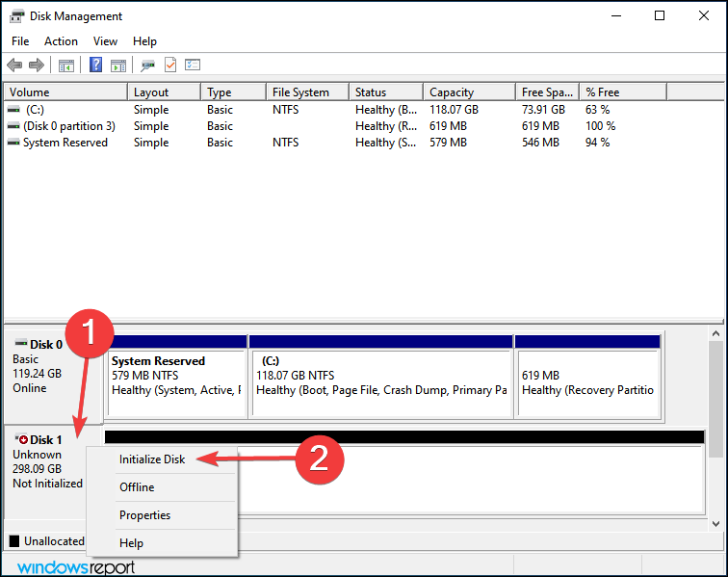Viewport: 728px width, 577px height.
Task: Click the disk pane scrollbar down arrow
Action: [715, 523]
